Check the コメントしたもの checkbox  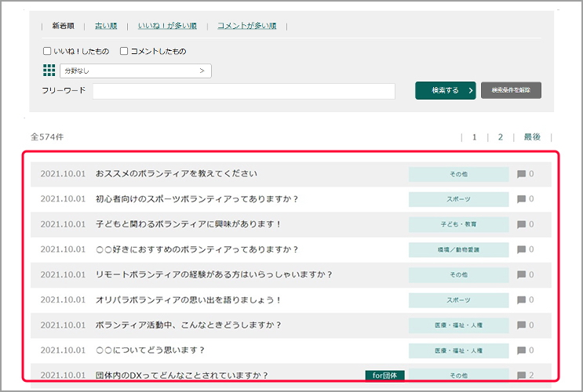[124, 51]
